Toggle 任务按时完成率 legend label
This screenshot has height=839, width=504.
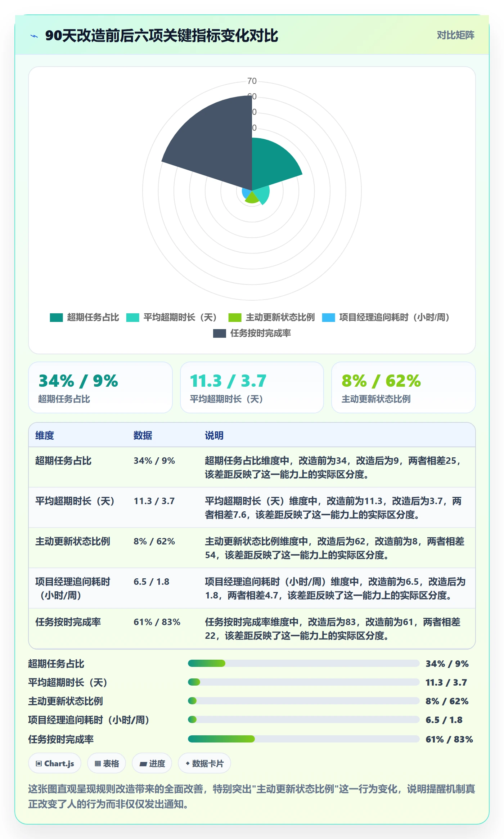[x=261, y=333]
